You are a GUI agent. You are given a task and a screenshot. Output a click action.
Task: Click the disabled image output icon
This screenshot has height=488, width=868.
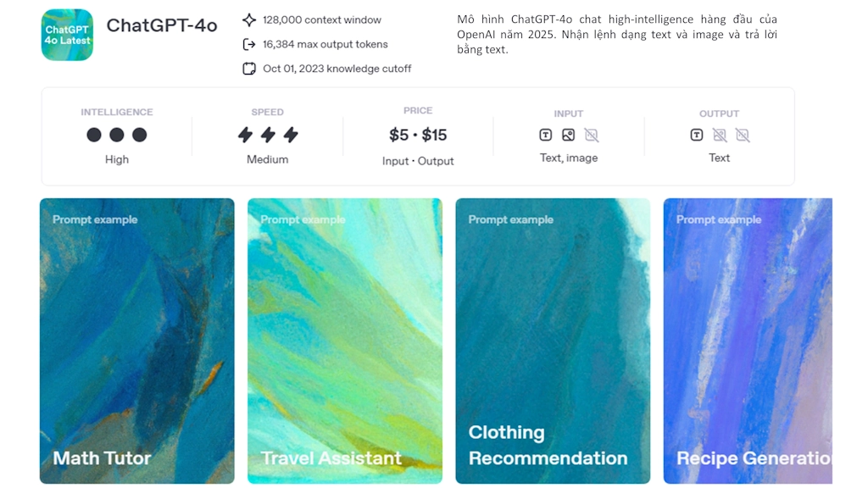coord(720,135)
